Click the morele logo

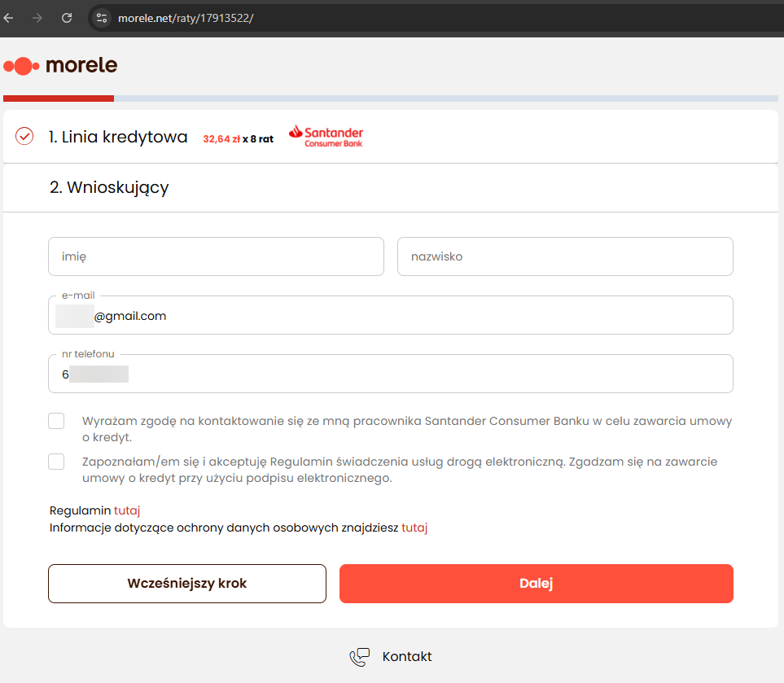[x=60, y=65]
